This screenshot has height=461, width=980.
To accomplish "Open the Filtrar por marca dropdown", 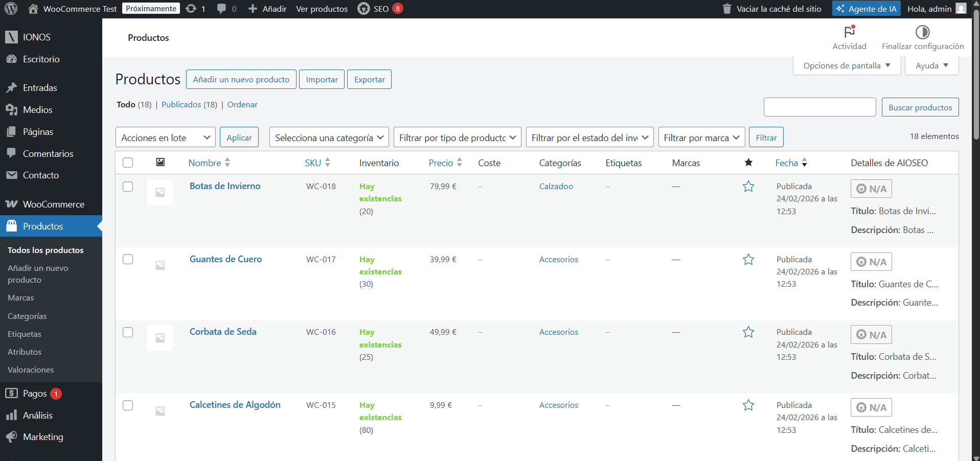I will tap(701, 137).
